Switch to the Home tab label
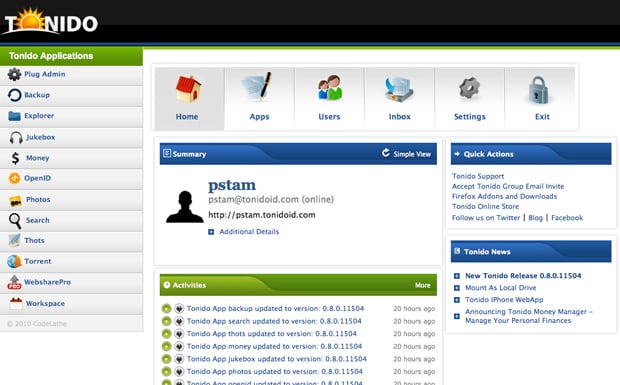The height and width of the screenshot is (385, 620). click(187, 117)
